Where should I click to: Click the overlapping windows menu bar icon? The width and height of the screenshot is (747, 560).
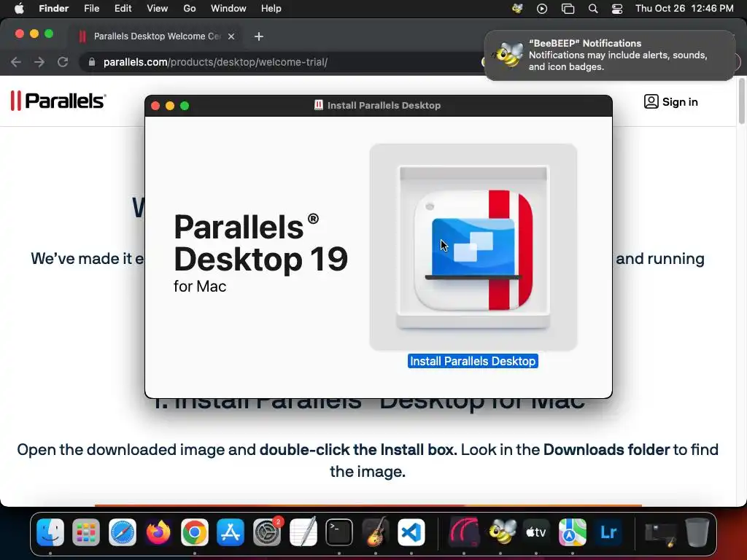pyautogui.click(x=568, y=9)
